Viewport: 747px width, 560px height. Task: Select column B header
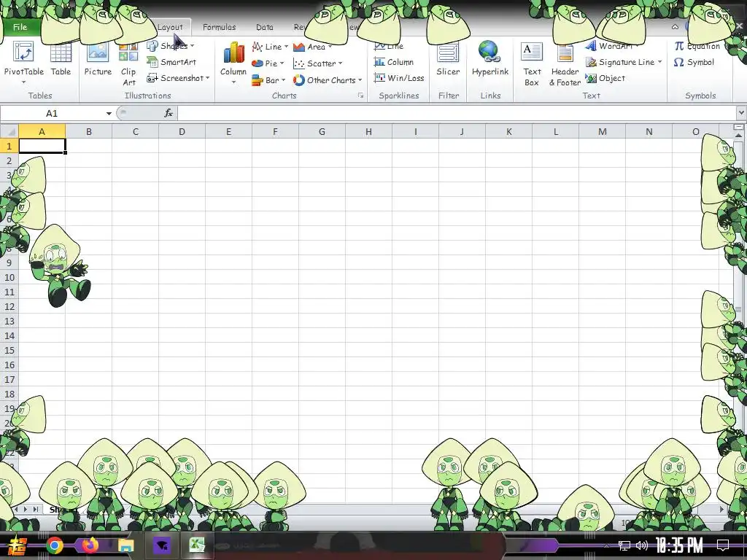[88, 131]
